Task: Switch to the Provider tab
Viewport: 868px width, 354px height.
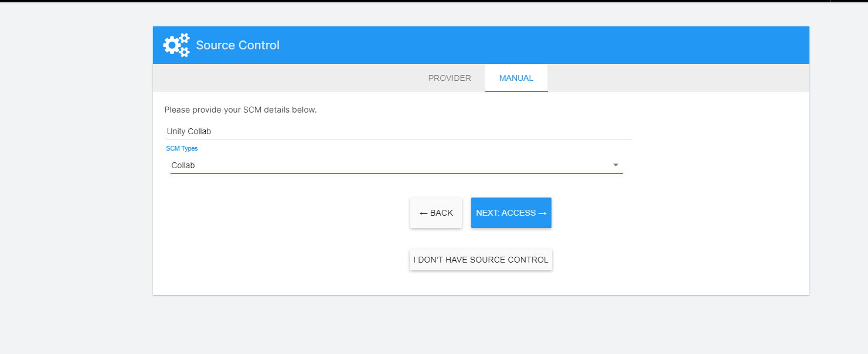Action: click(450, 78)
